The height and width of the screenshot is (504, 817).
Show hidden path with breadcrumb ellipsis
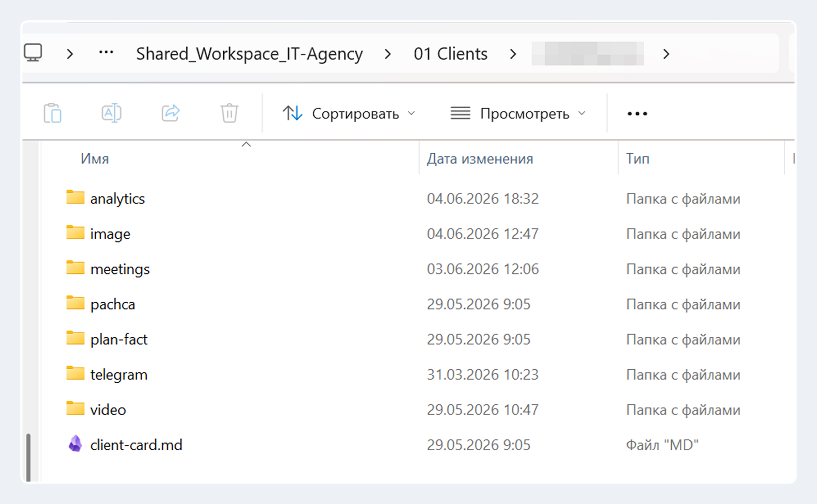pyautogui.click(x=106, y=53)
